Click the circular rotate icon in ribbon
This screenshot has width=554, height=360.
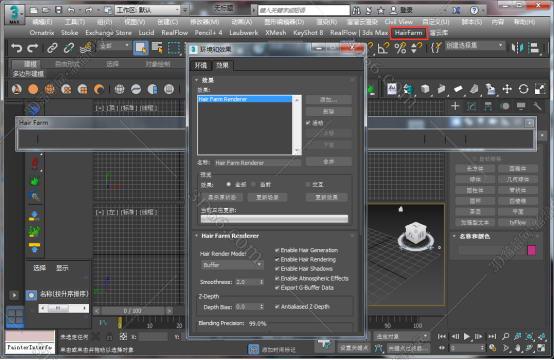pyautogui.click(x=523, y=89)
